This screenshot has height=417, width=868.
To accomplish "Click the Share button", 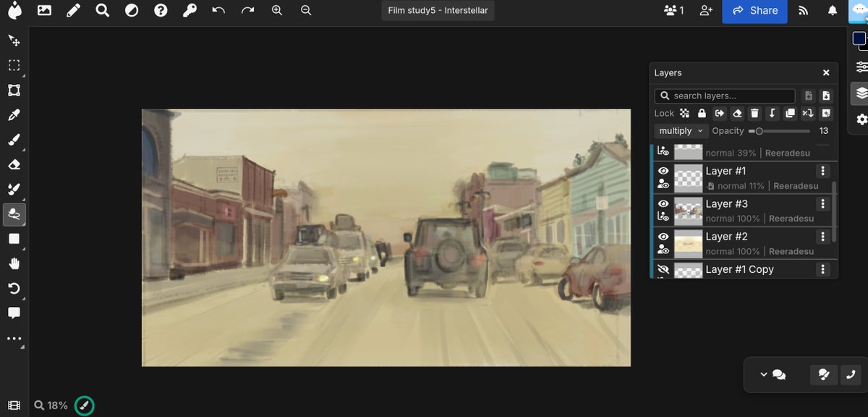I will [754, 11].
